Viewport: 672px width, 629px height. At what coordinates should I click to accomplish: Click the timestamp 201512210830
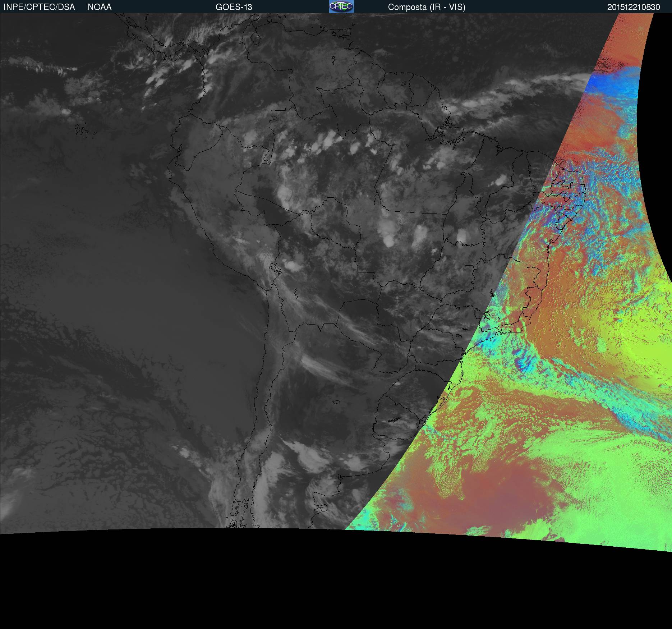634,7
